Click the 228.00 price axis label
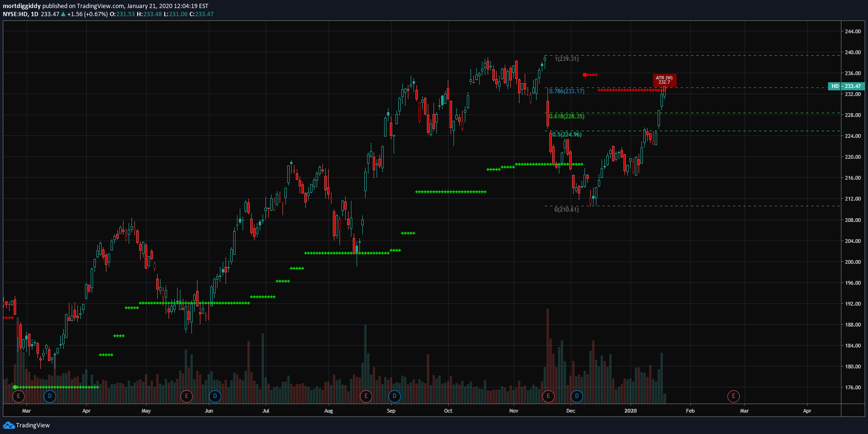Viewport: 868px width, 434px height. [x=853, y=115]
